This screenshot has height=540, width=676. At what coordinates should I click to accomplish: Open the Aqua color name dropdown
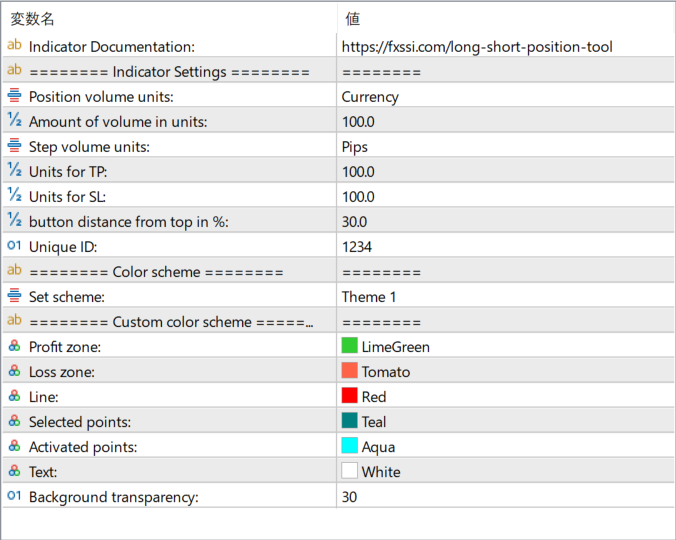tap(378, 447)
